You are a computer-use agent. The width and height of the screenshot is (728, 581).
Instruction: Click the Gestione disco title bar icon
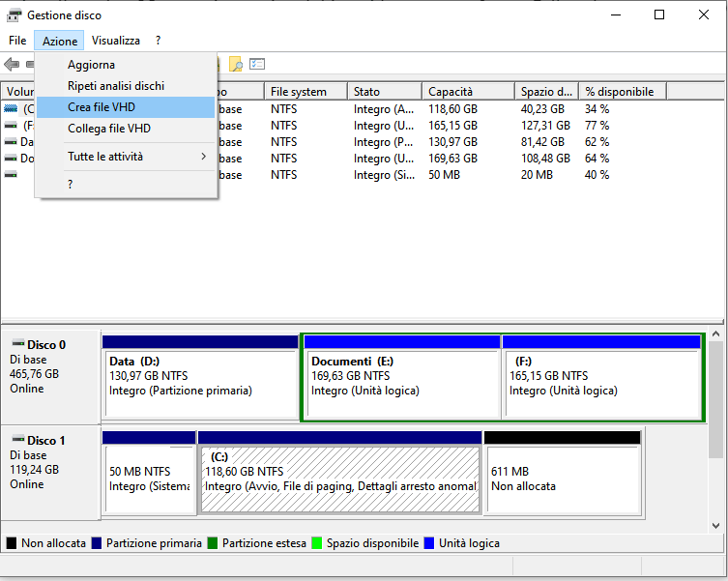click(x=14, y=15)
